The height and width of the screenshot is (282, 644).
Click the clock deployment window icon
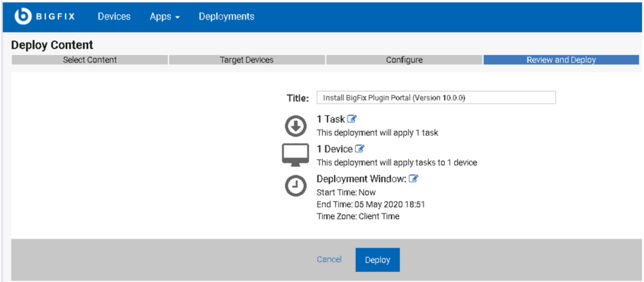296,186
